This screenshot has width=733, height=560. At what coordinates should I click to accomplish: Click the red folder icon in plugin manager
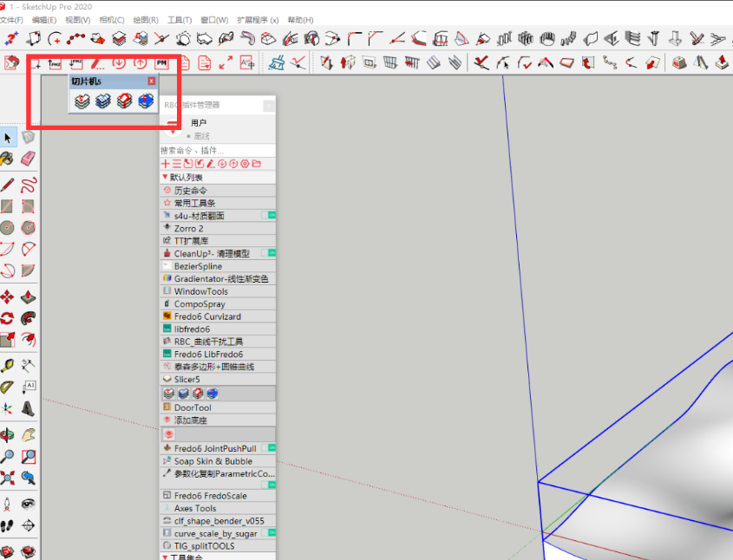coord(256,164)
